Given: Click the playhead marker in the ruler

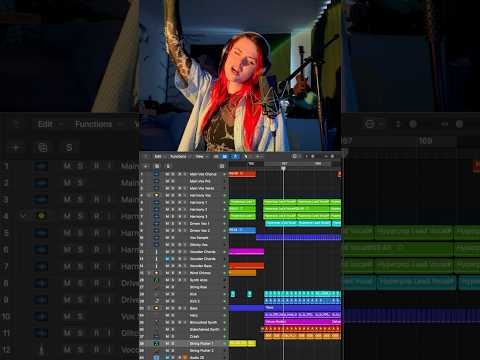Looking at the screenshot, I should click(x=283, y=169).
